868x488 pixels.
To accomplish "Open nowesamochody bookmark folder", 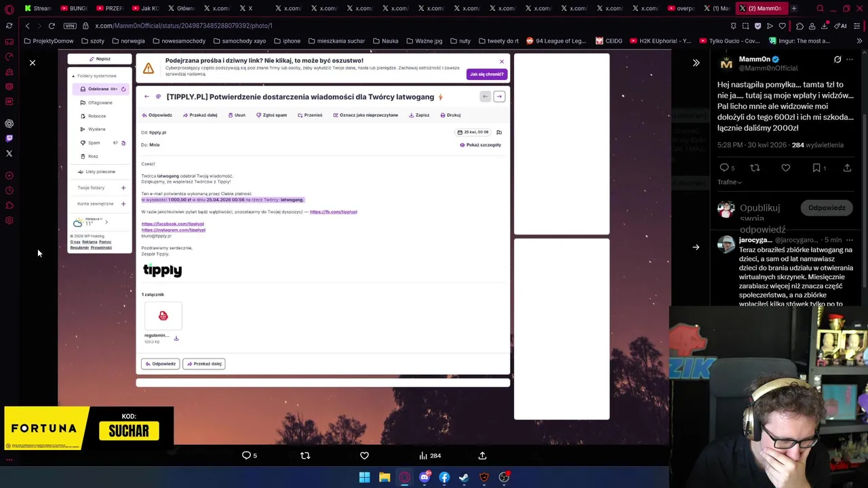I will (178, 41).
